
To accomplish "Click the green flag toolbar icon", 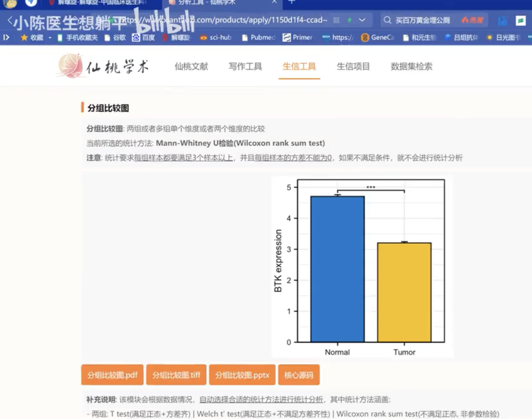I will pyautogui.click(x=521, y=20).
